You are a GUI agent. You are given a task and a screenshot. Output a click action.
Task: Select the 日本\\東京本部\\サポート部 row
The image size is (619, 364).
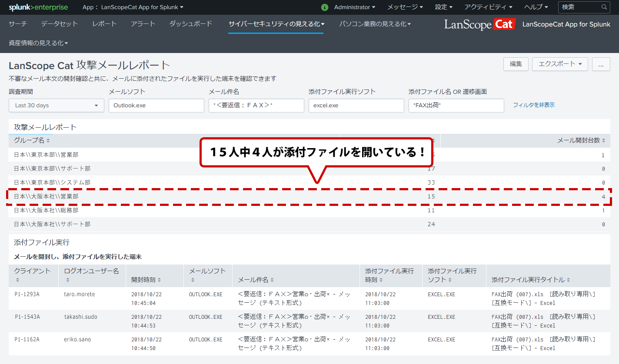[309, 169]
